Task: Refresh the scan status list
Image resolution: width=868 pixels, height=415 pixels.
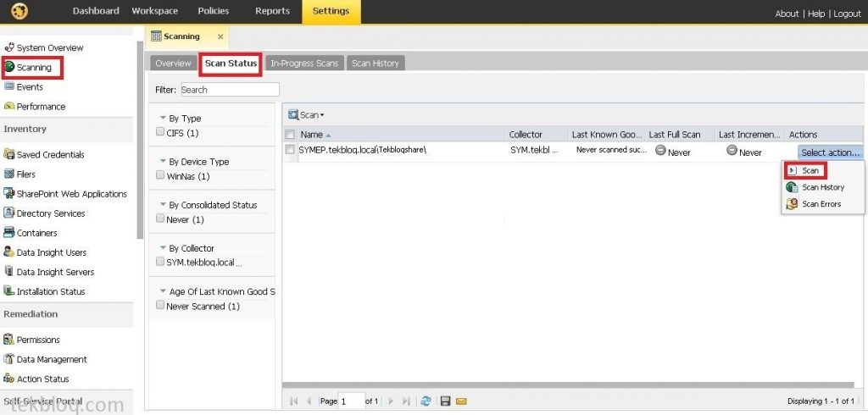Action: click(426, 401)
